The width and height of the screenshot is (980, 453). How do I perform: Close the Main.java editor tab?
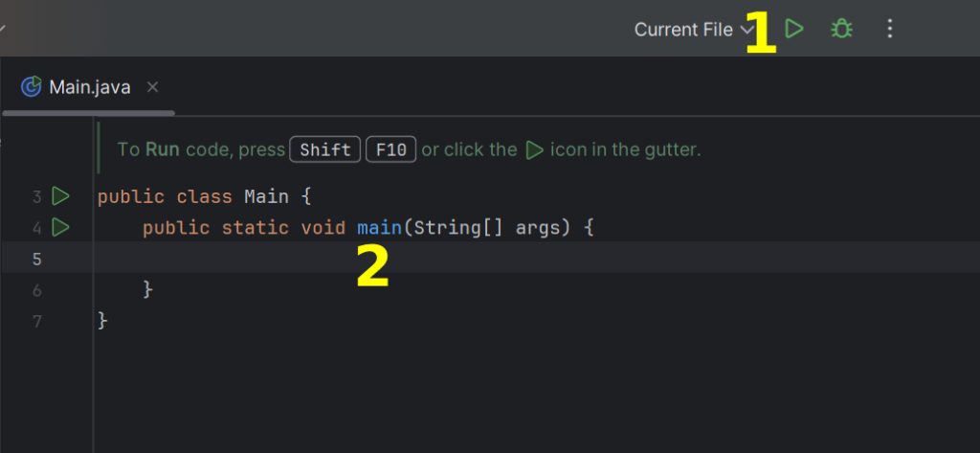152,87
